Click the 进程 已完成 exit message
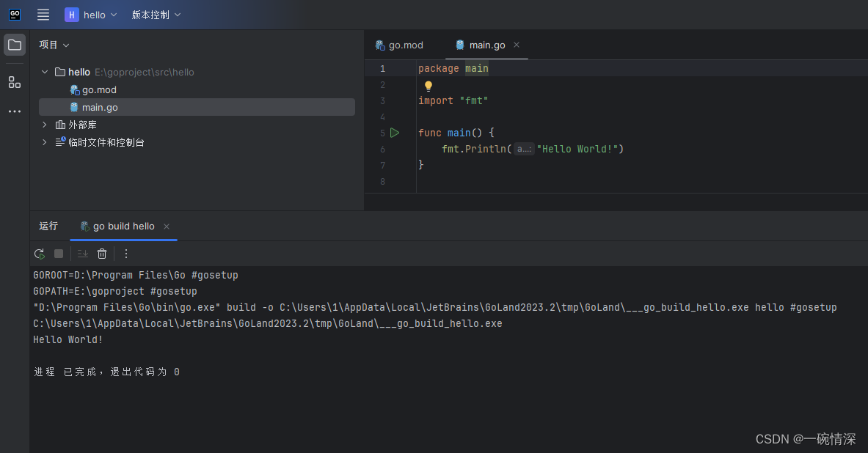868x453 pixels. (107, 372)
